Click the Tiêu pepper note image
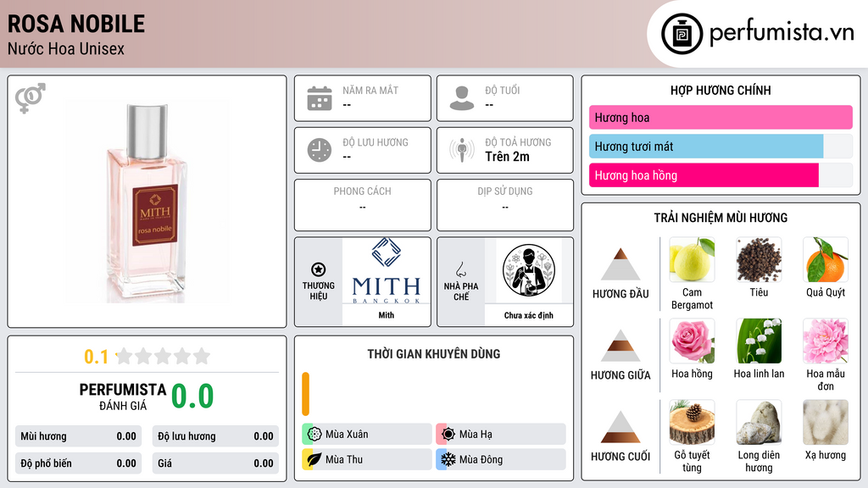Screen dimensions: 868x488 759,259
